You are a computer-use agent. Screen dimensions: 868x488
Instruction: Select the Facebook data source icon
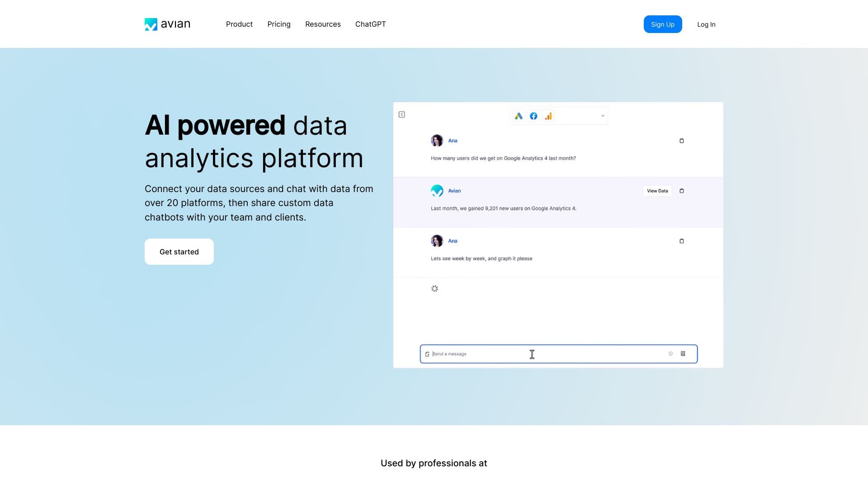point(533,116)
